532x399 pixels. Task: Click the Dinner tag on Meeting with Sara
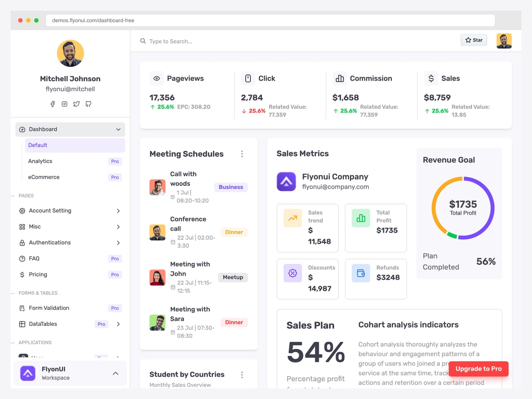click(234, 322)
